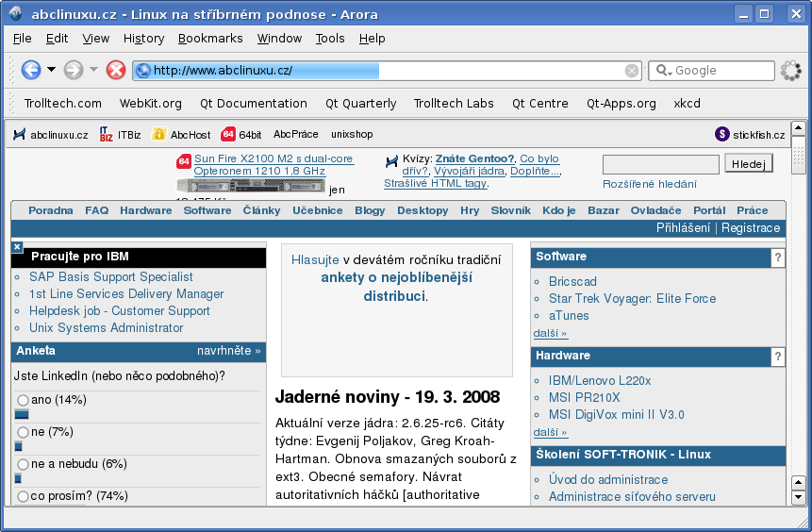Click the Forward navigation arrow button

point(74,70)
